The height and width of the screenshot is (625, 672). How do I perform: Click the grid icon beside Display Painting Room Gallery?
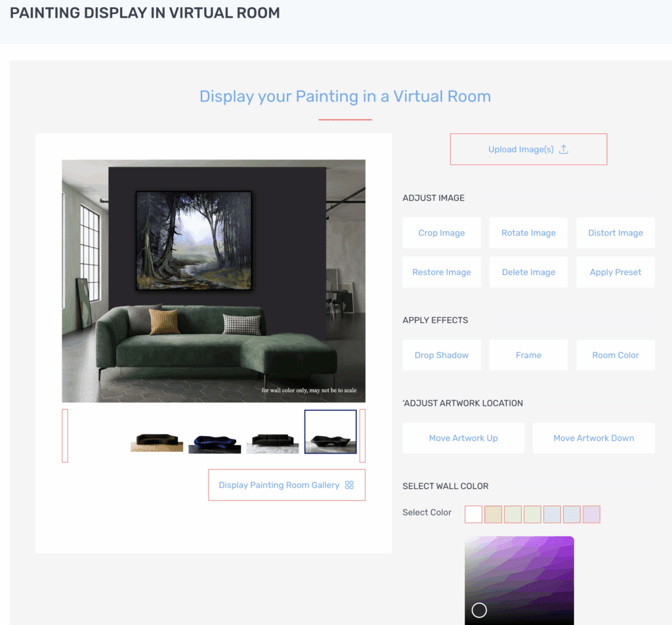tap(348, 485)
